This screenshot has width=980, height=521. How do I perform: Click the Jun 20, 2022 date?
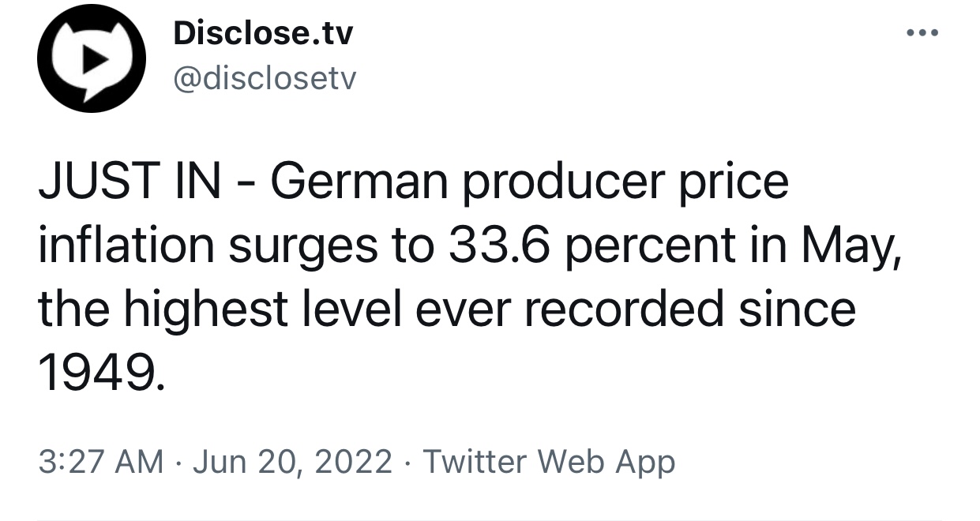[x=292, y=461]
